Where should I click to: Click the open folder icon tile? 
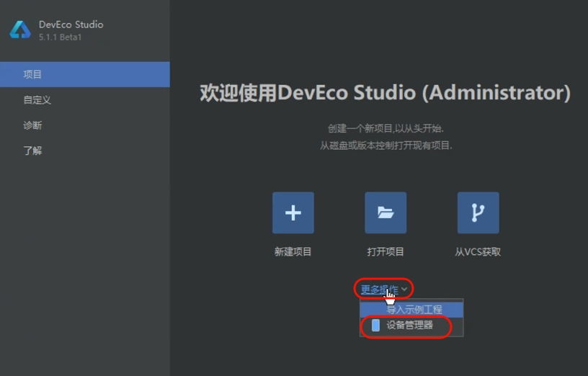pos(386,212)
